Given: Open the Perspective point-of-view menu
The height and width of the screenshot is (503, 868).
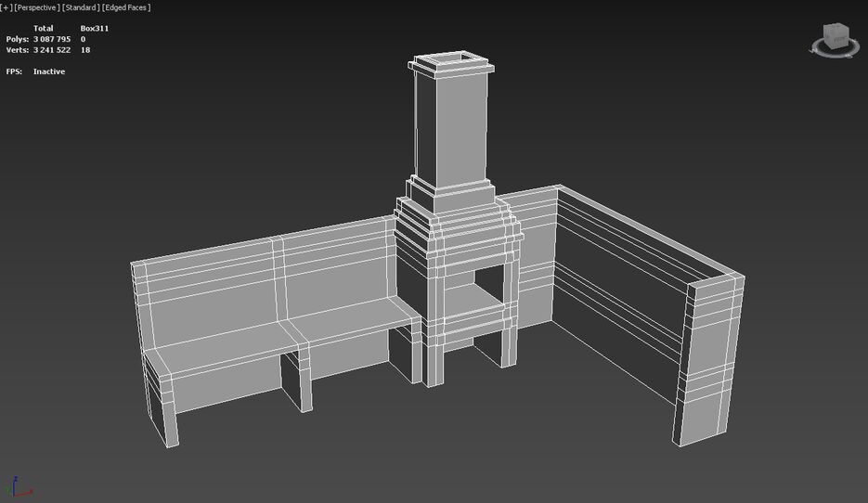Looking at the screenshot, I should (36, 7).
